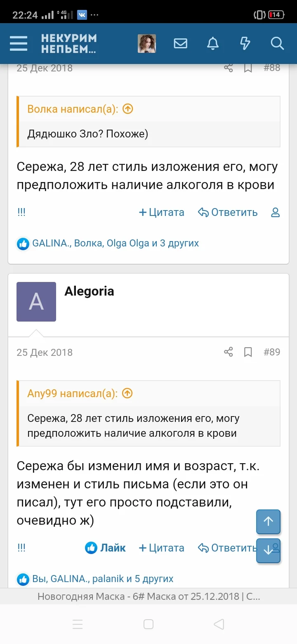Click the thumbs-up icon near Вы, GALINA.

click(23, 579)
